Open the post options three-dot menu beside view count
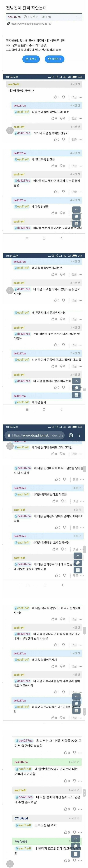 point(78,17)
